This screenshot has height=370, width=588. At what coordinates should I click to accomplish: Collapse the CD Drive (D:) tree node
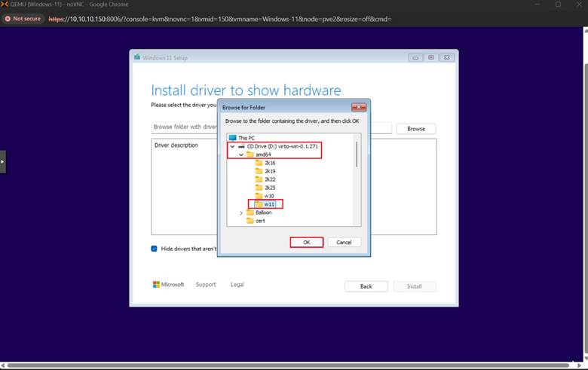pyautogui.click(x=232, y=146)
